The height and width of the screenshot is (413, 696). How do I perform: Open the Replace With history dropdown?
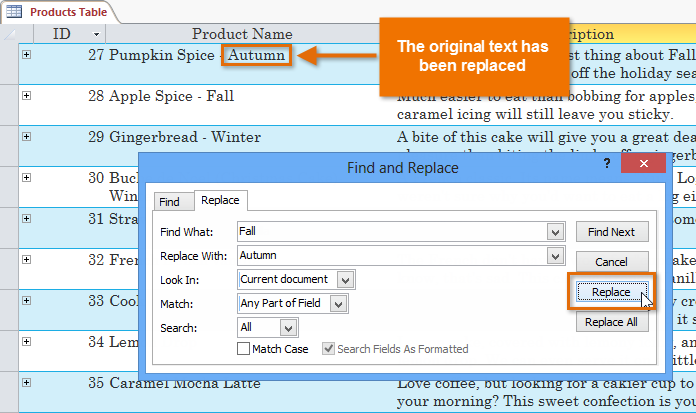(555, 256)
